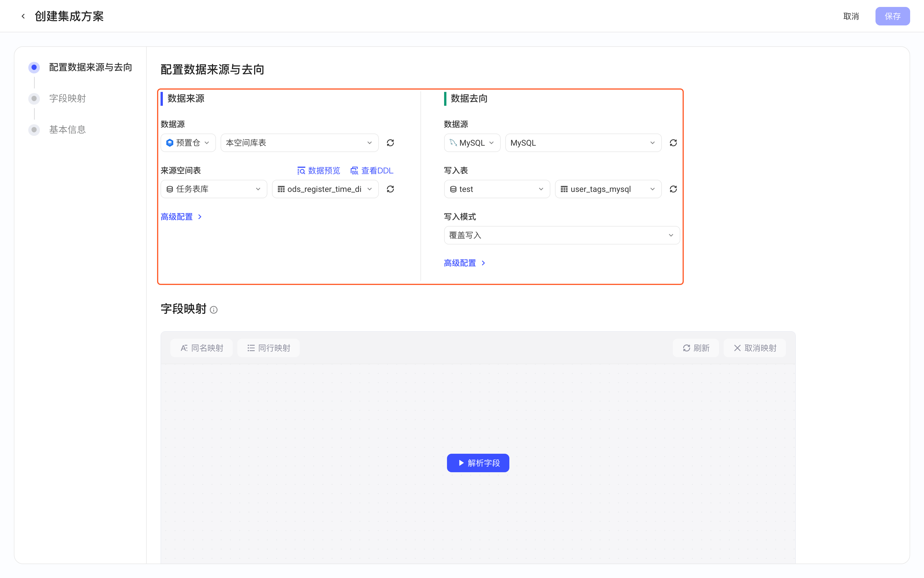This screenshot has height=578, width=924.
Task: Open the test database dropdown
Action: pyautogui.click(x=497, y=189)
